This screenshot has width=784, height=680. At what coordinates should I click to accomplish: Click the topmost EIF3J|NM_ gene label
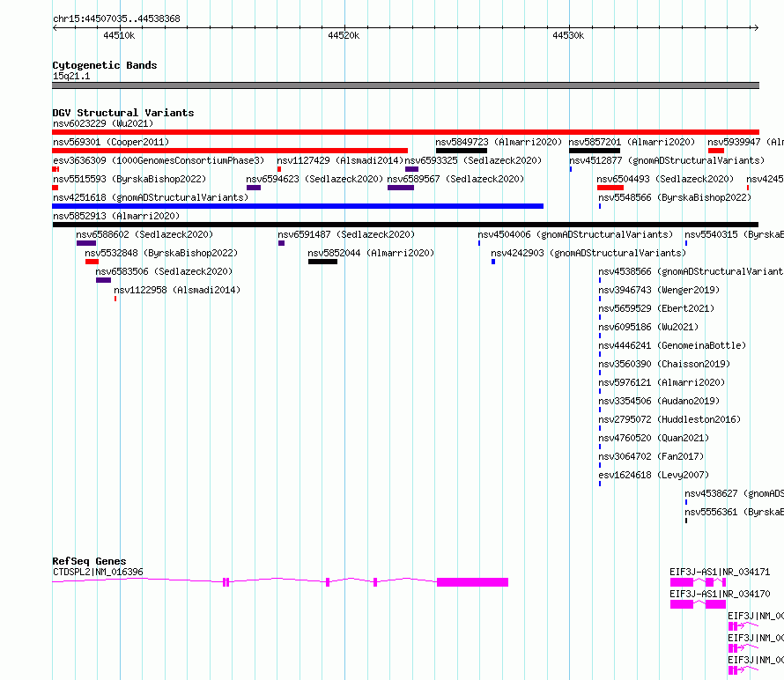(x=756, y=616)
